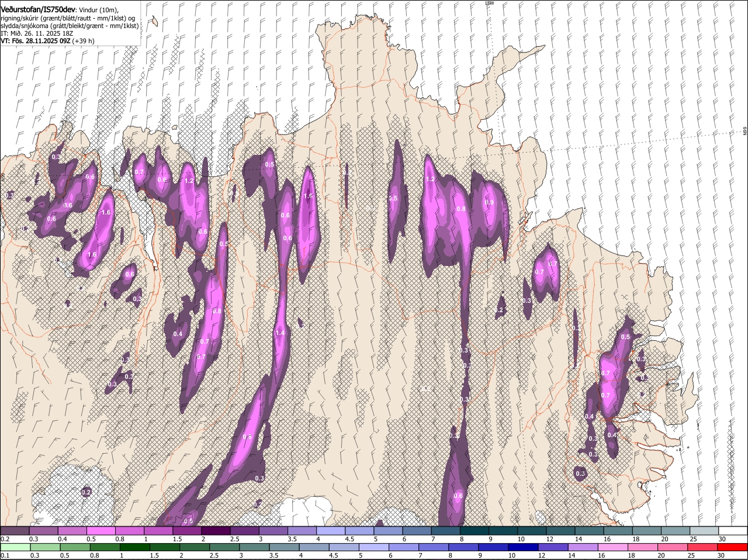Screen dimensions: 748x560
Task: Click upper legend swatch between 18 and 20
Action: coord(647,531)
